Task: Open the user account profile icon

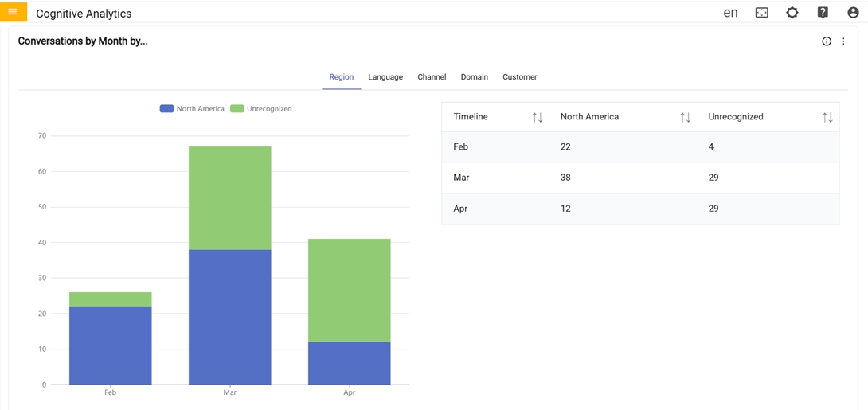Action: pos(853,13)
